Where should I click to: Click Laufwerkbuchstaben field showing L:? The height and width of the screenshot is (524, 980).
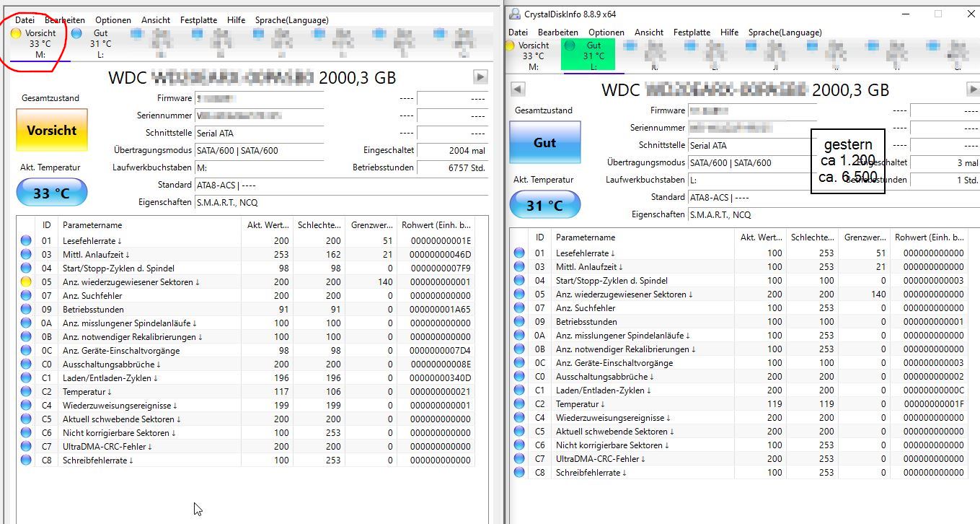752,180
